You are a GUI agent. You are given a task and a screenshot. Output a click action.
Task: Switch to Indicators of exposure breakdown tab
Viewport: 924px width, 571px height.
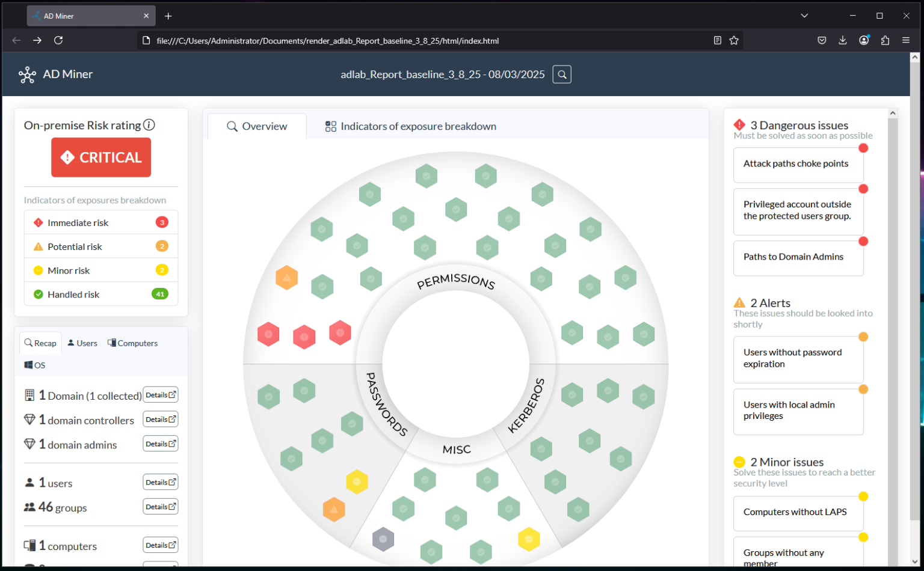[x=411, y=126]
